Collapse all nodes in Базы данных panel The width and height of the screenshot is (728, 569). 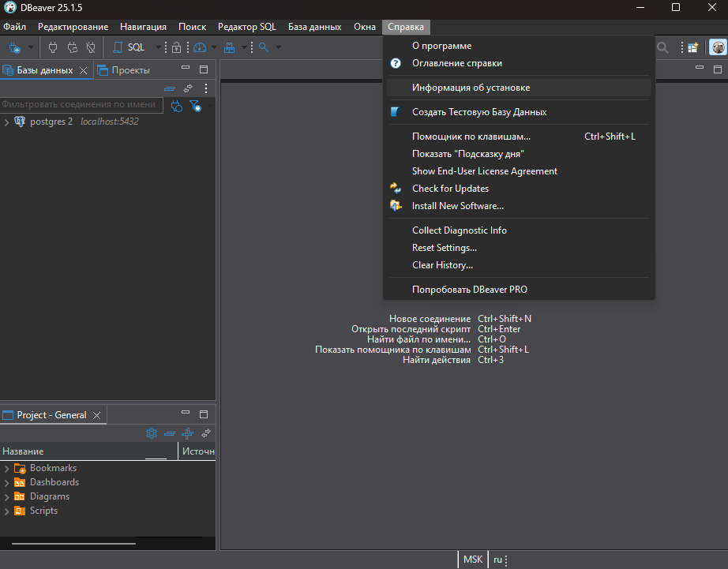coord(170,88)
